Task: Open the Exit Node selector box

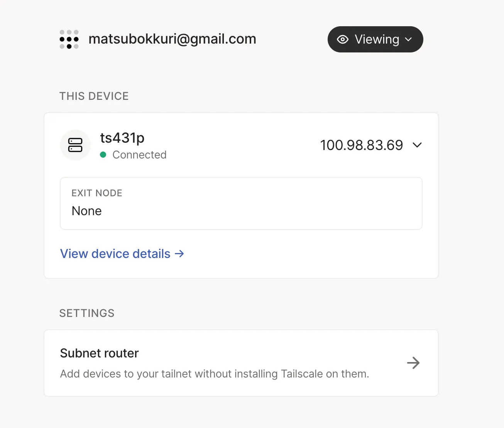Action: pyautogui.click(x=241, y=203)
